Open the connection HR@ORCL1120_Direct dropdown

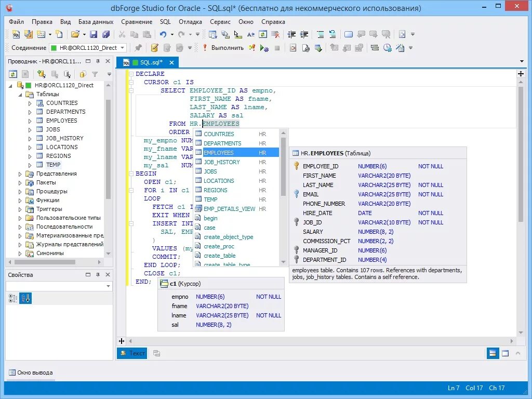[x=123, y=48]
